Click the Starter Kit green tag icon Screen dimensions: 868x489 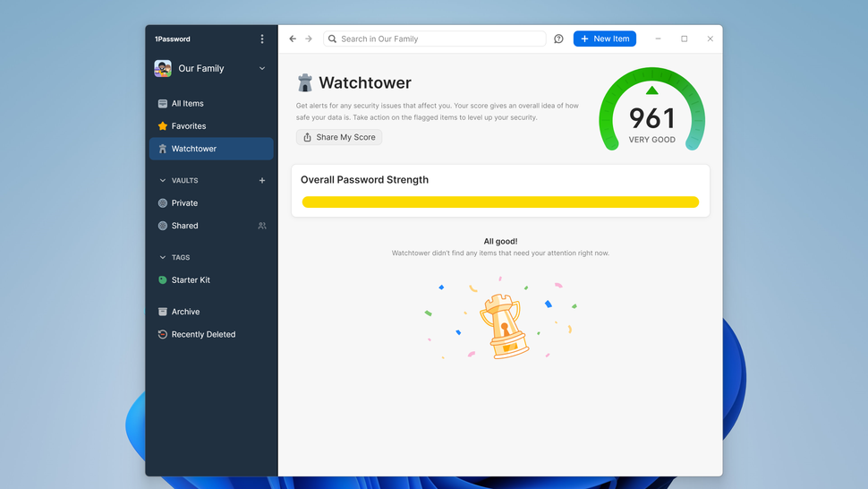[163, 280]
